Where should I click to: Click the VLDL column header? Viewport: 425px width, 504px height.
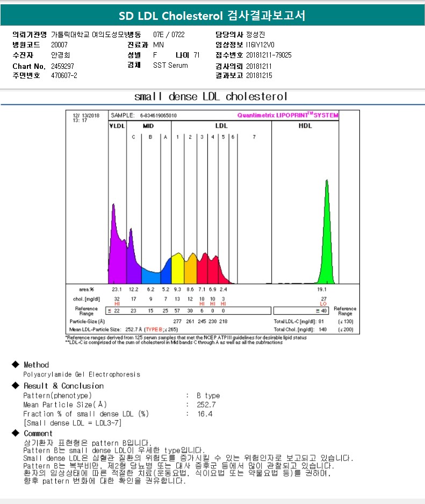point(117,126)
